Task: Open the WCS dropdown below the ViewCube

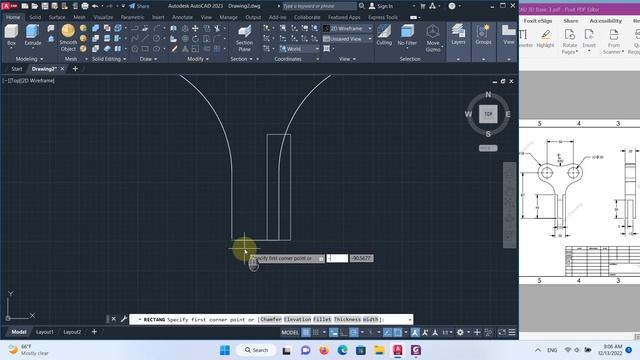Action: (488, 148)
